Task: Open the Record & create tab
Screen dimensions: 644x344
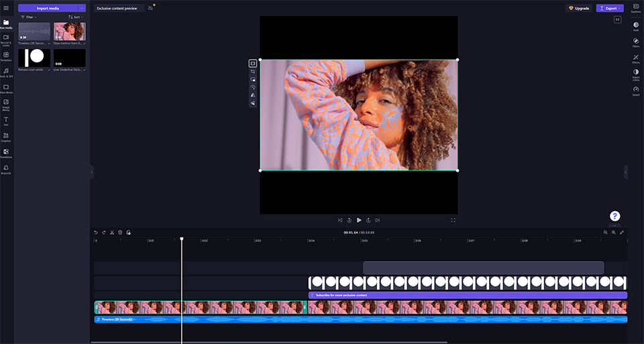Action: click(6, 40)
